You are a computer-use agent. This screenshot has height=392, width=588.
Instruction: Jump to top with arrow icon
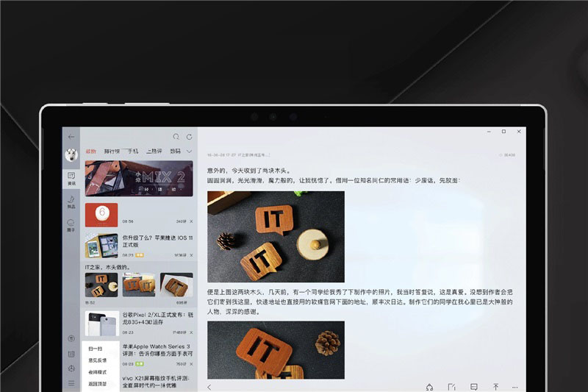coord(495,387)
